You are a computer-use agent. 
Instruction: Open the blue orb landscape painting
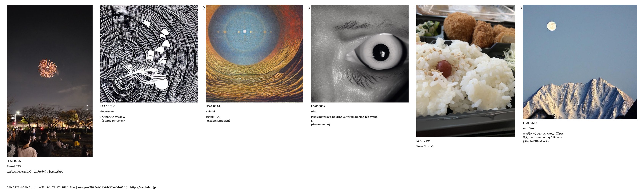(x=254, y=54)
